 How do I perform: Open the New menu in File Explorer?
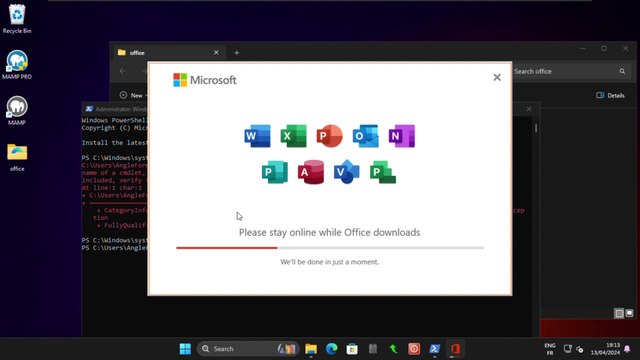pos(133,96)
